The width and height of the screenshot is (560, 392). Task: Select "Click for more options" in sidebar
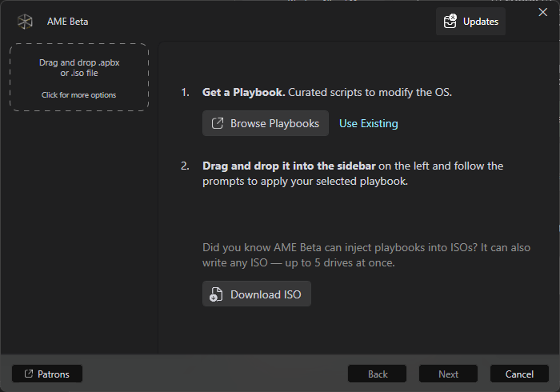tap(79, 94)
